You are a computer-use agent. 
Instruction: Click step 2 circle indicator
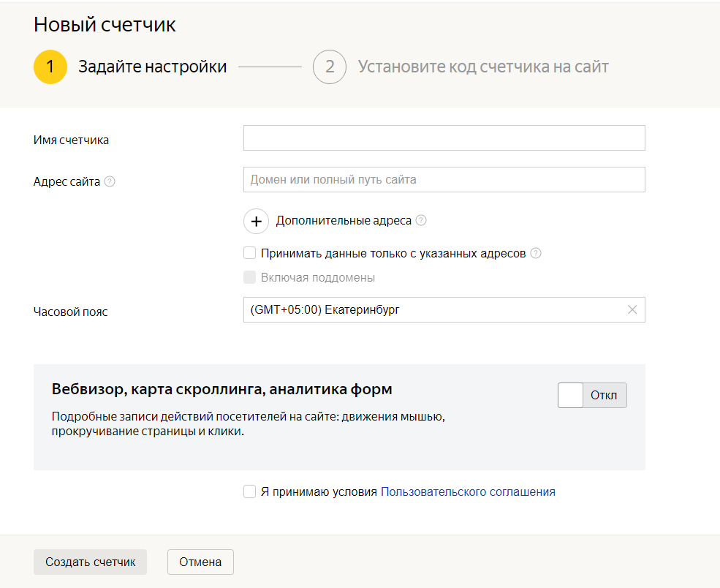tap(330, 67)
